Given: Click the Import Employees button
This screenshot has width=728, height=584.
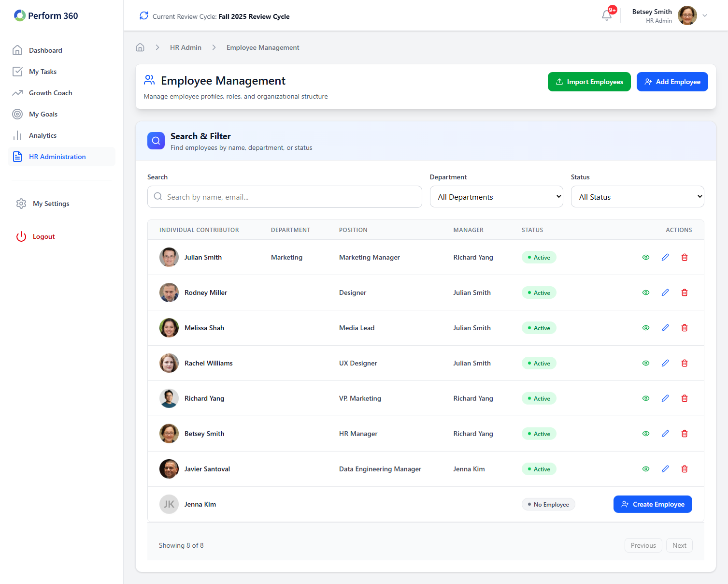Looking at the screenshot, I should (589, 82).
